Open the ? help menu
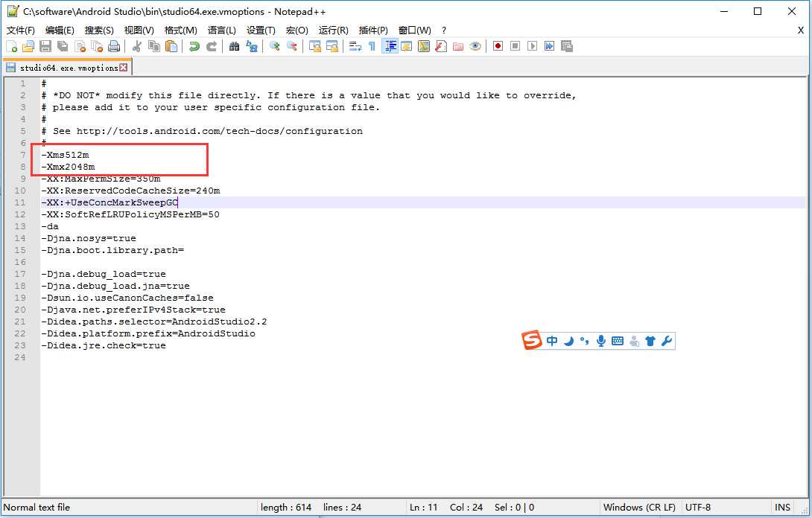Screen dimensions: 812x518 (444, 30)
